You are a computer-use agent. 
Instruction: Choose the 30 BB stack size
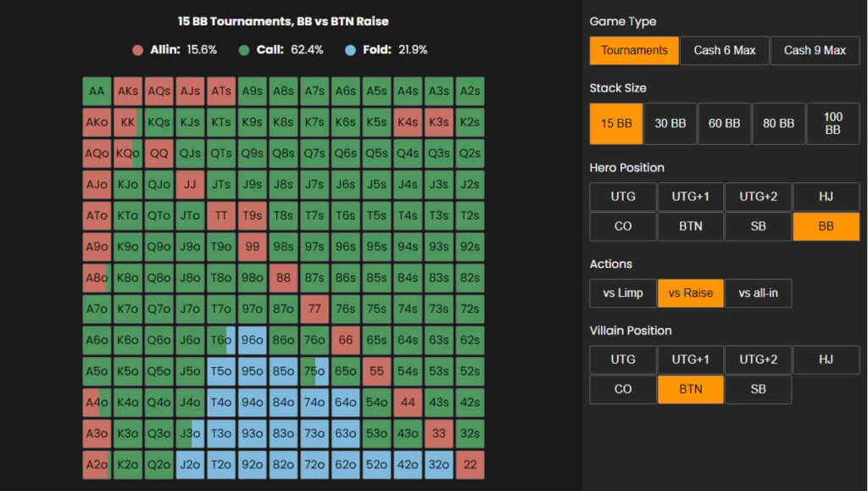670,124
